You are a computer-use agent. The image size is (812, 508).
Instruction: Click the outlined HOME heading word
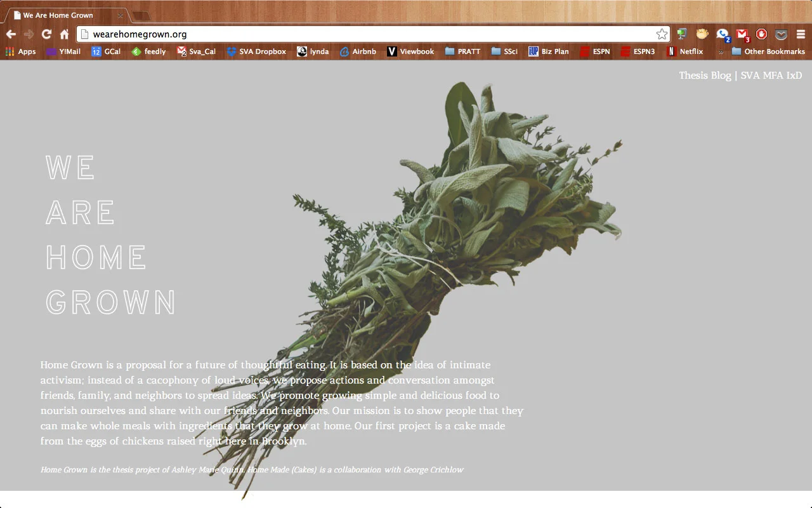[96, 257]
